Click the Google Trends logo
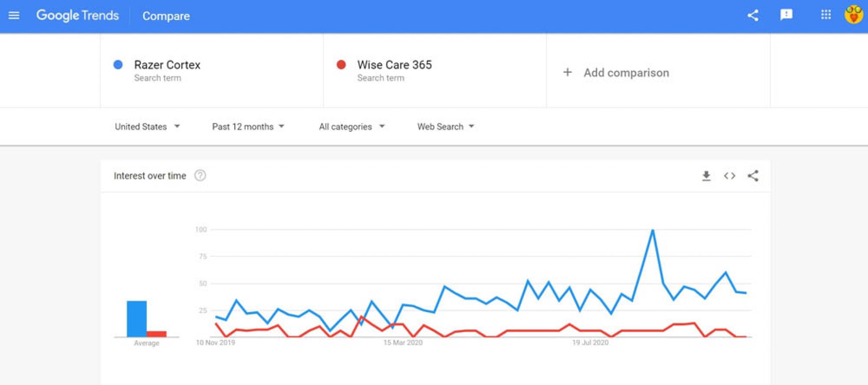 coord(78,16)
